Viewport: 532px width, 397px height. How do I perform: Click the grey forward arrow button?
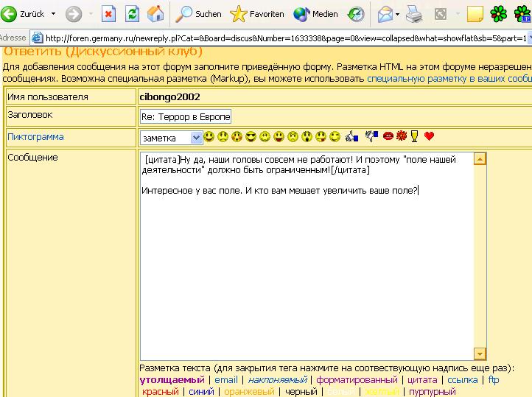(x=74, y=14)
